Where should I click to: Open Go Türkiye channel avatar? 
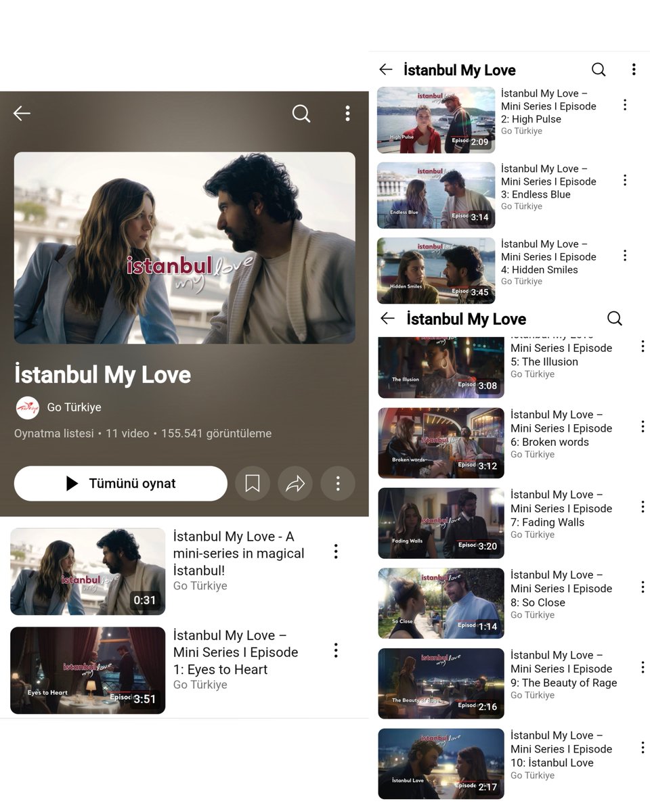tap(27, 407)
